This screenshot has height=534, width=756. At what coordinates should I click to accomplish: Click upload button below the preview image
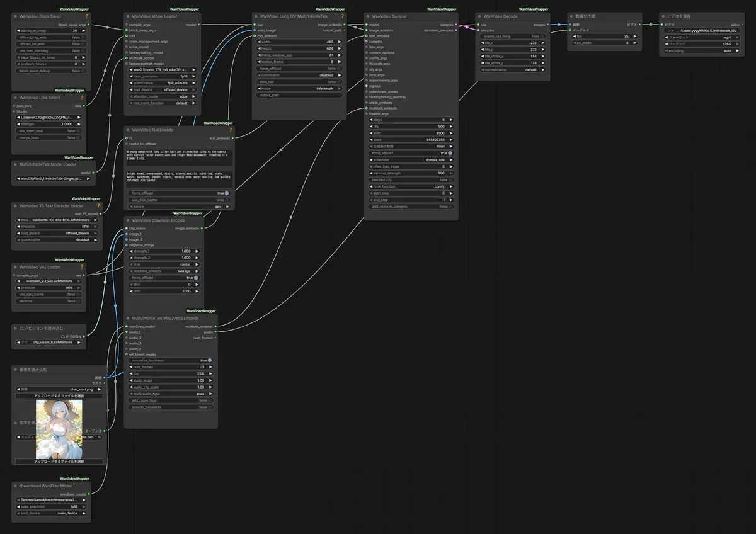[59, 462]
